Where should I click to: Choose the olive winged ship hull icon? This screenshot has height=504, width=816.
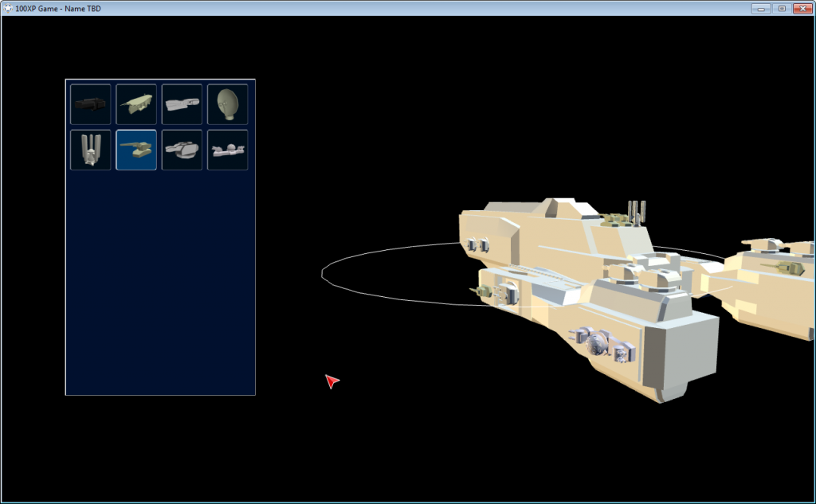pyautogui.click(x=136, y=104)
